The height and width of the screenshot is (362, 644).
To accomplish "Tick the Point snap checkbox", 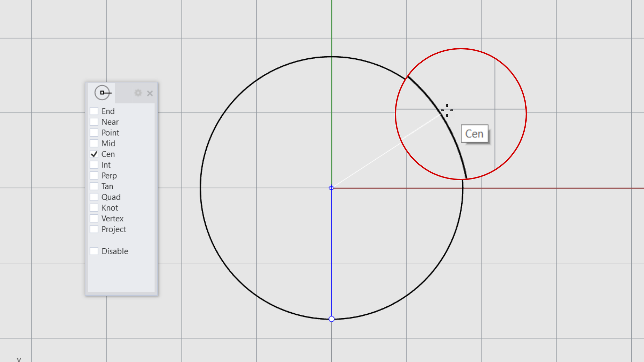I will click(x=94, y=133).
